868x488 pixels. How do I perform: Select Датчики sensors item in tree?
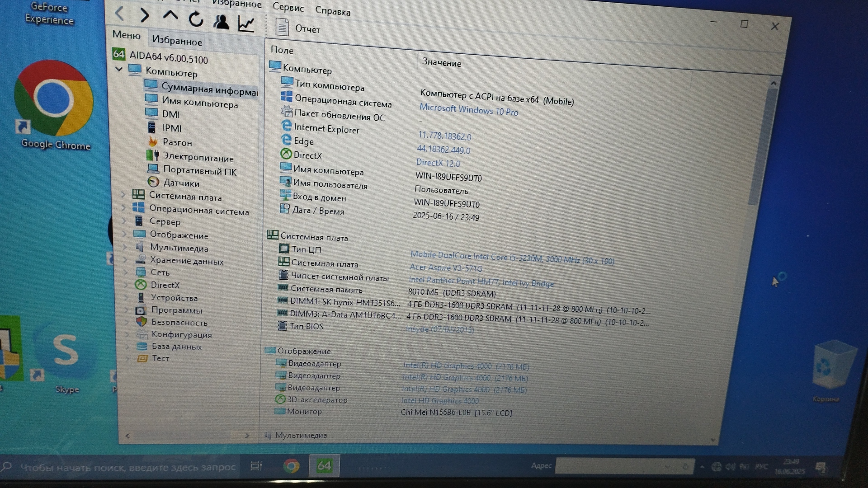click(181, 183)
